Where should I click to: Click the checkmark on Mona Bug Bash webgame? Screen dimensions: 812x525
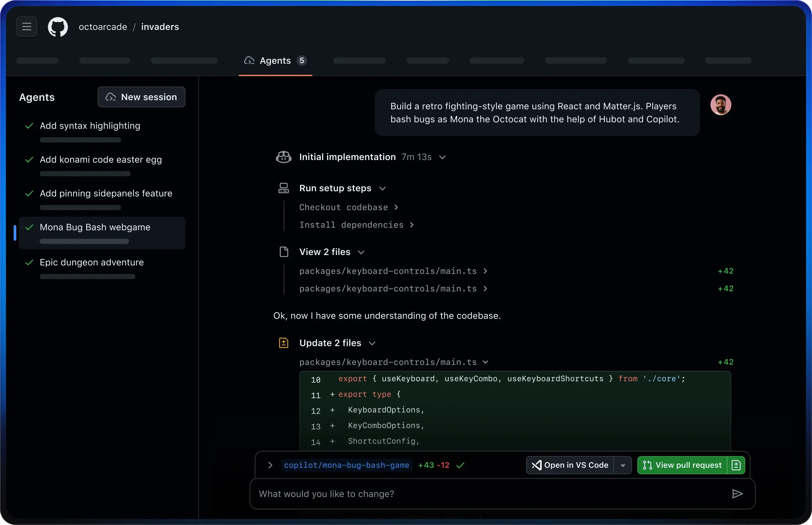(x=30, y=228)
